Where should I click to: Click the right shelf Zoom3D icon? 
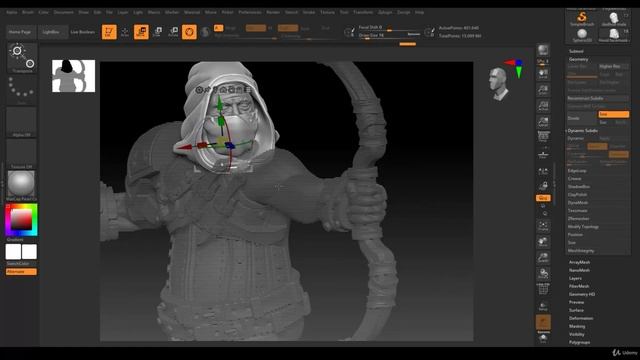pyautogui.click(x=543, y=258)
